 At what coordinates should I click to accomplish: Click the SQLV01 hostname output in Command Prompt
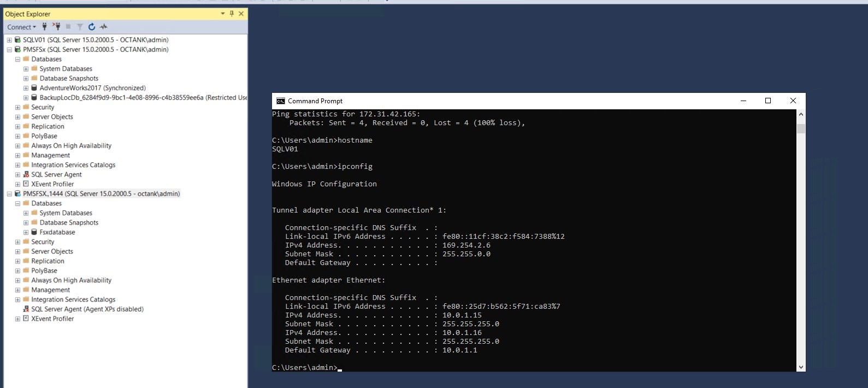(x=285, y=149)
